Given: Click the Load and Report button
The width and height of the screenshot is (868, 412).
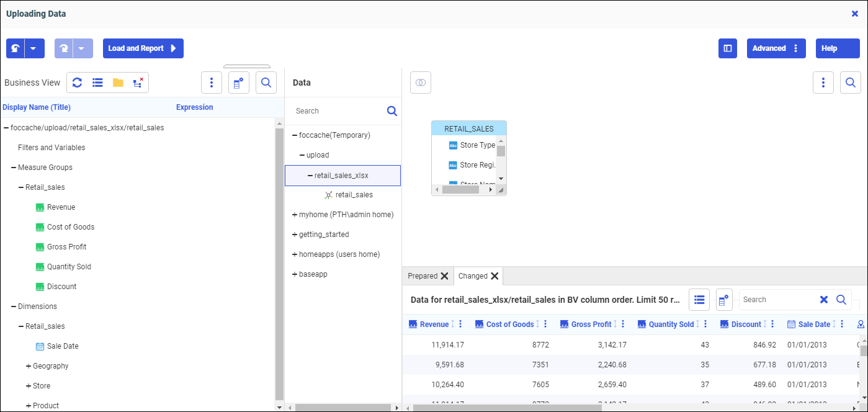Looking at the screenshot, I should [x=143, y=48].
